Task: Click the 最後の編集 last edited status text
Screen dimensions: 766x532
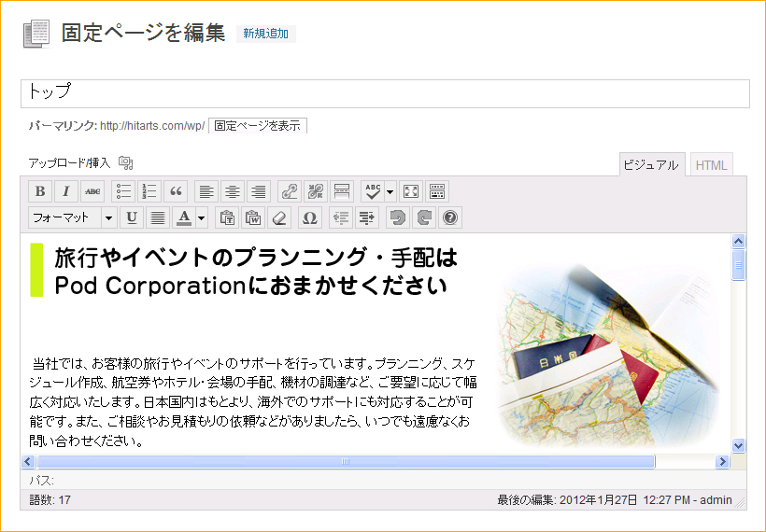Action: coord(615,499)
